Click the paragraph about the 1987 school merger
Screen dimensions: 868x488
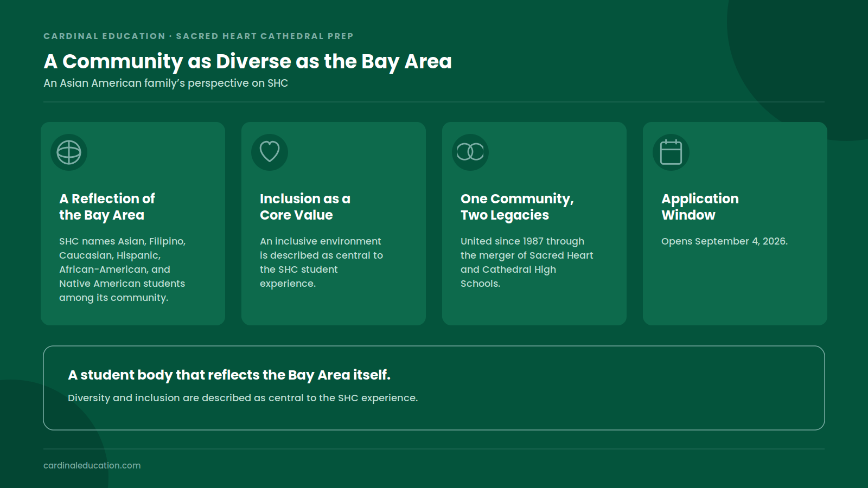[527, 262]
